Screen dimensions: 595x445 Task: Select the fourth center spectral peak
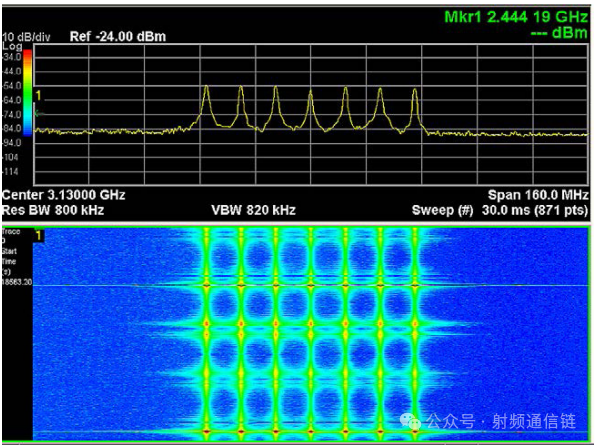click(310, 93)
